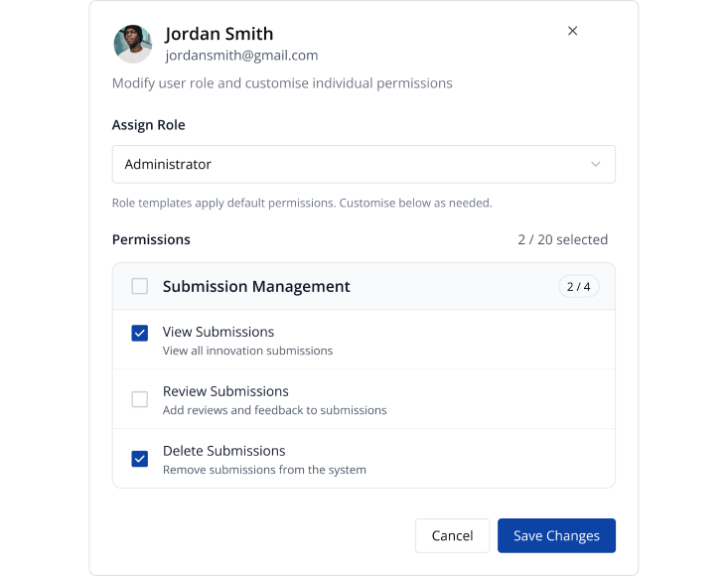The width and height of the screenshot is (728, 576).
Task: Click the 2 / 4 count badge
Action: tap(578, 287)
